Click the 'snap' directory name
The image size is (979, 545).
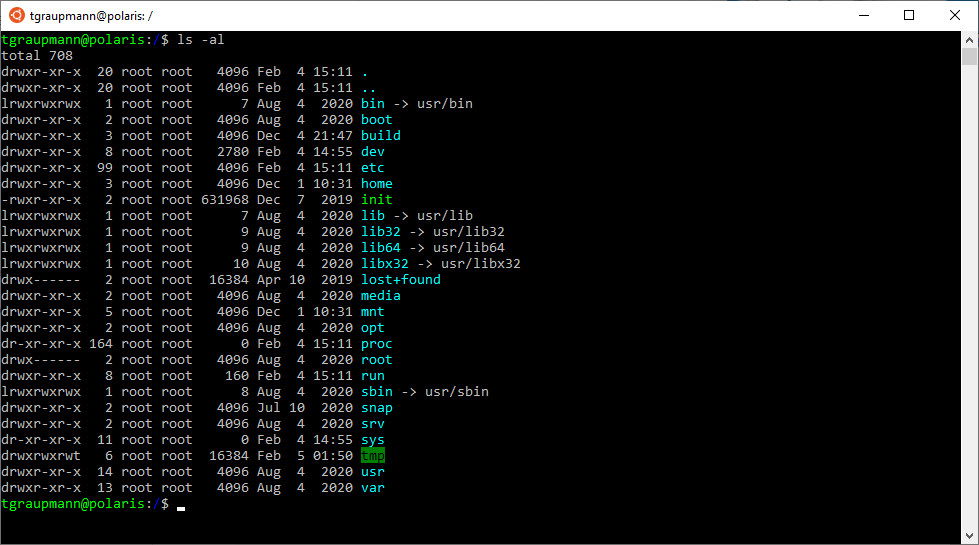(x=376, y=408)
